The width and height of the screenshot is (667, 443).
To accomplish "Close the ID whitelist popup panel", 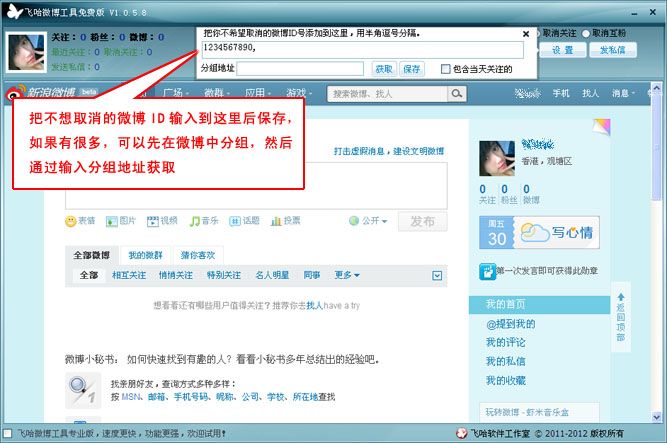I will (x=526, y=34).
